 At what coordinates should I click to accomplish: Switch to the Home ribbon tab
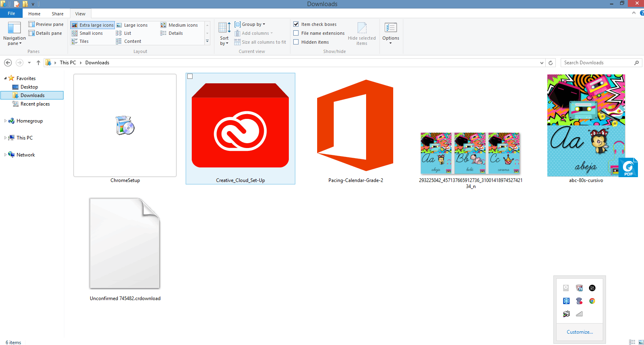(34, 14)
